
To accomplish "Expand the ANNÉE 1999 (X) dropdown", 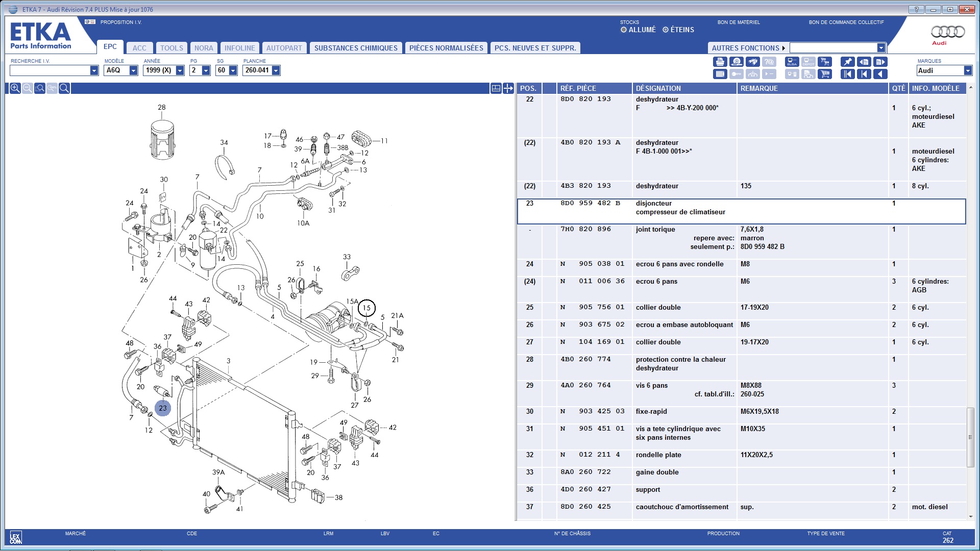I will click(x=180, y=70).
